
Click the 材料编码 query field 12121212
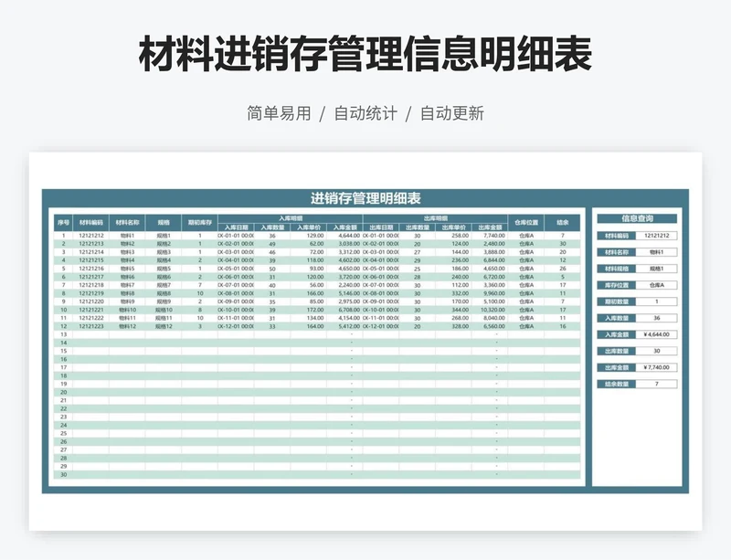click(656, 236)
